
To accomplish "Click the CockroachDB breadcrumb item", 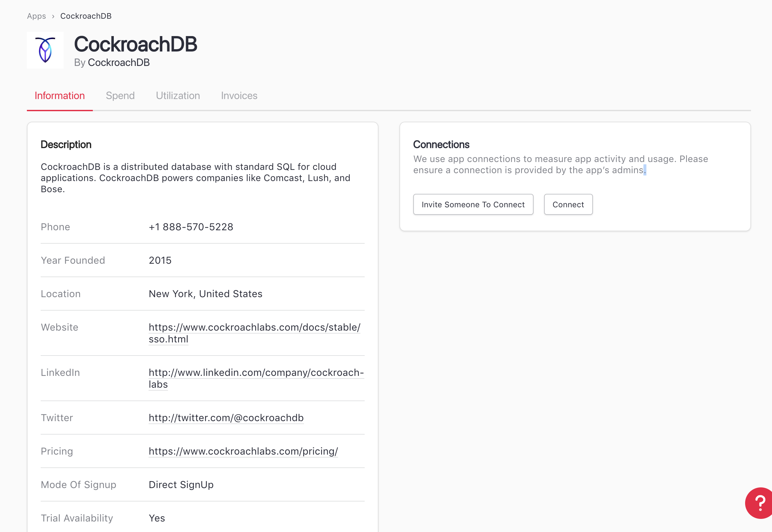I will tap(86, 16).
